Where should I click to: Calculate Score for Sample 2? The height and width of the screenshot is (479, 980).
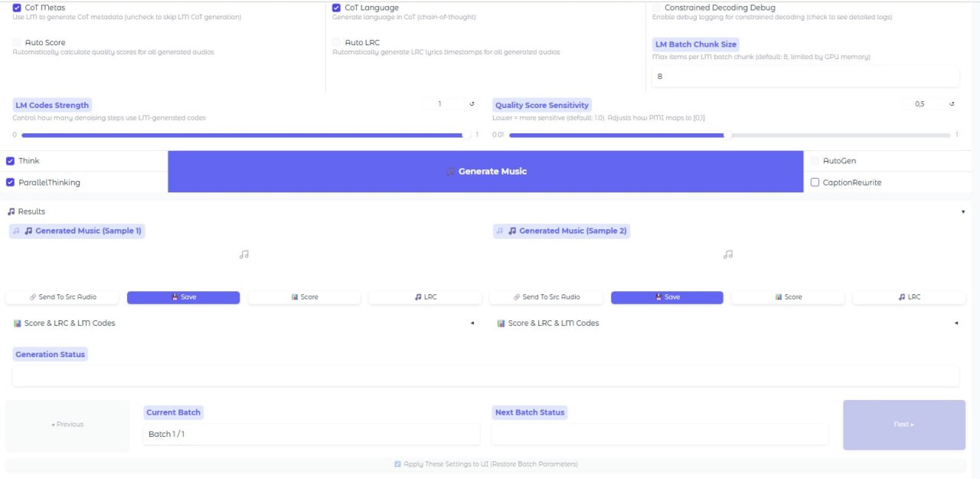point(788,297)
